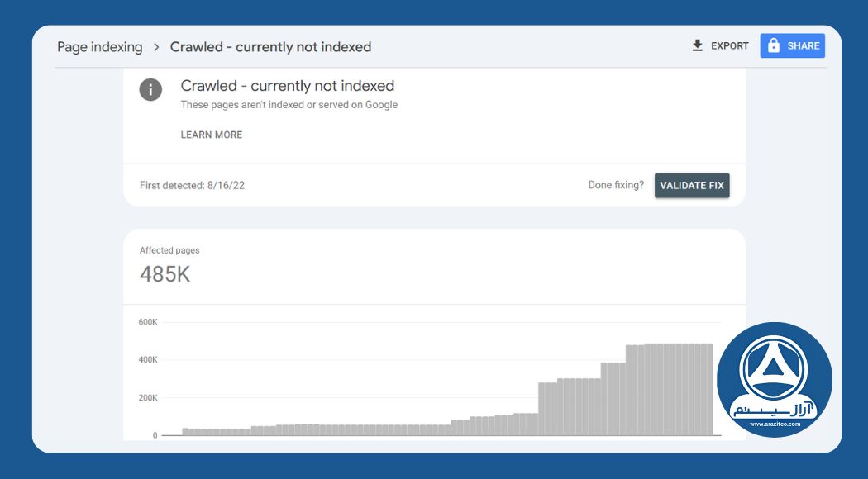Click the LEARN MORE link
This screenshot has height=479, width=868.
pos(212,134)
